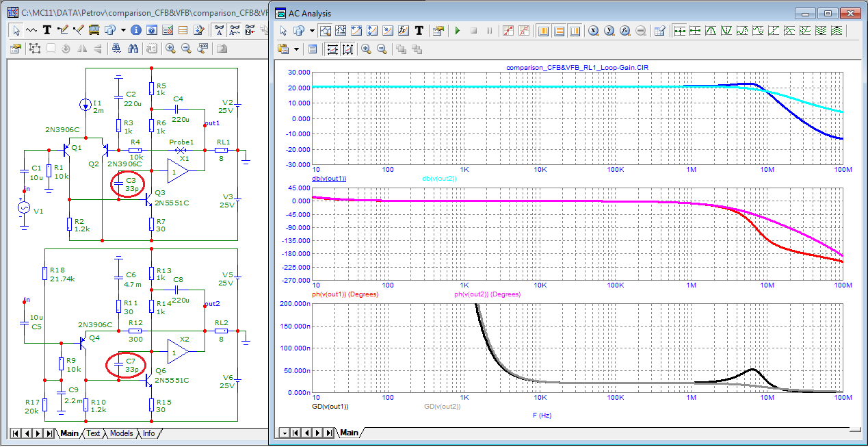Open dropdown beside the plot clipboard icon
Image resolution: width=868 pixels, height=447 pixels.
pyautogui.click(x=296, y=49)
